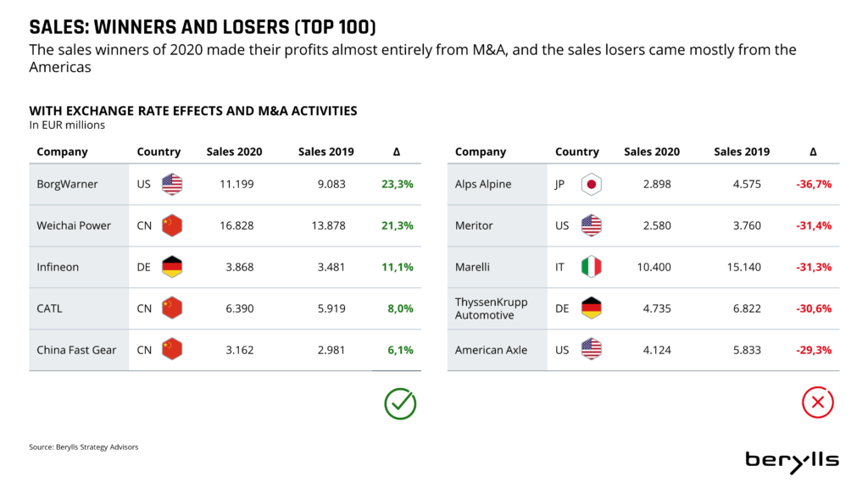Click the US flag beside BorgWarner

[x=172, y=184]
